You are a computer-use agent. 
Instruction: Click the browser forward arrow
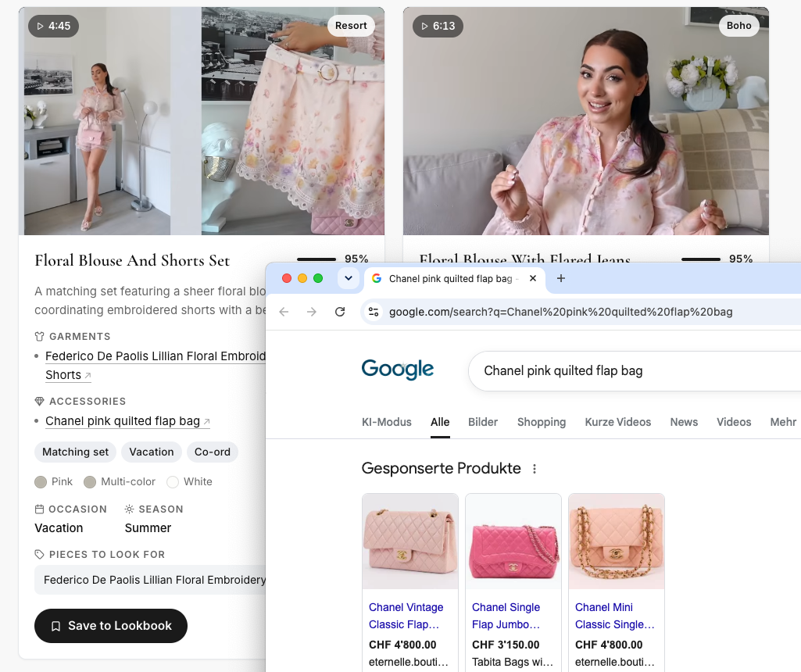(x=312, y=312)
